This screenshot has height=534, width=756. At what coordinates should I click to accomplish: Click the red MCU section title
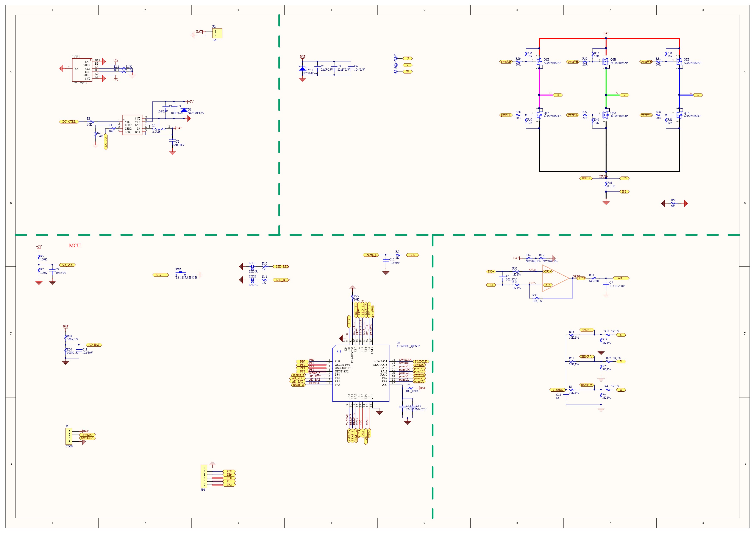[x=75, y=245]
